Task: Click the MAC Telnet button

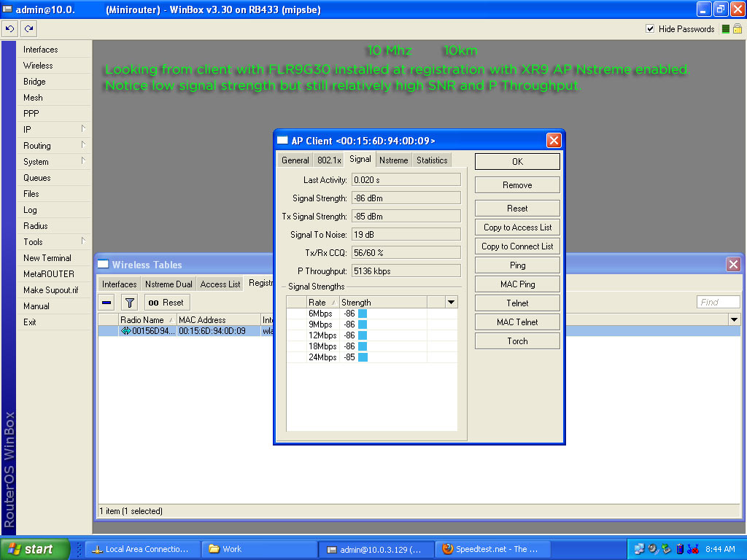Action: pyautogui.click(x=517, y=322)
